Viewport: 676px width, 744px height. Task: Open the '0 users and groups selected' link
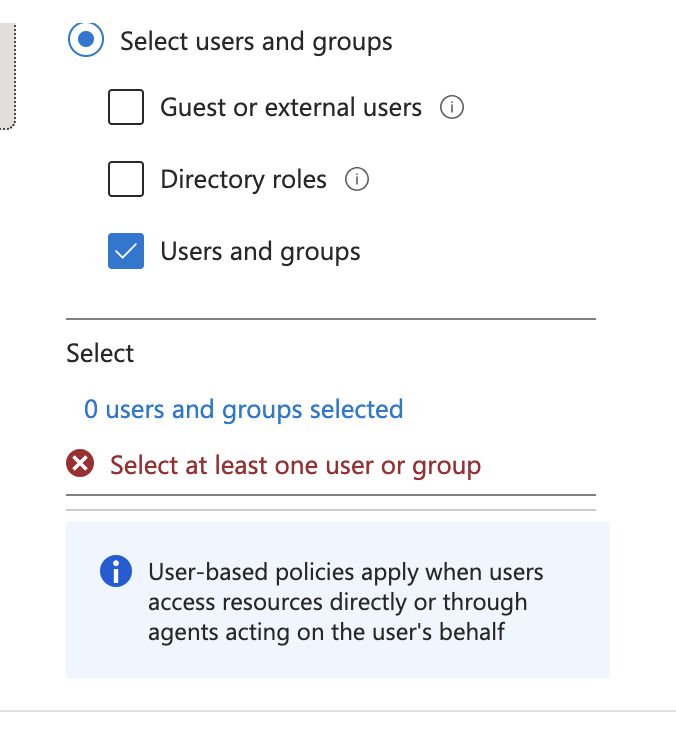[243, 409]
